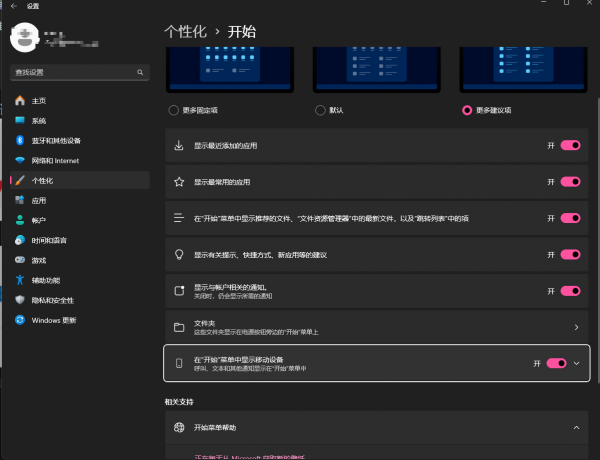Open 系统 settings category
The width and height of the screenshot is (600, 460).
80,121
